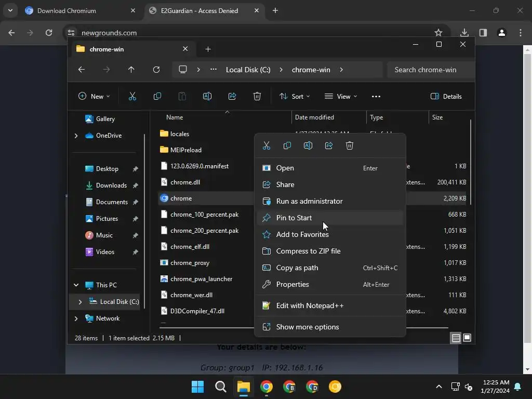The image size is (532, 399).
Task: Go up one folder level
Action: point(131,70)
